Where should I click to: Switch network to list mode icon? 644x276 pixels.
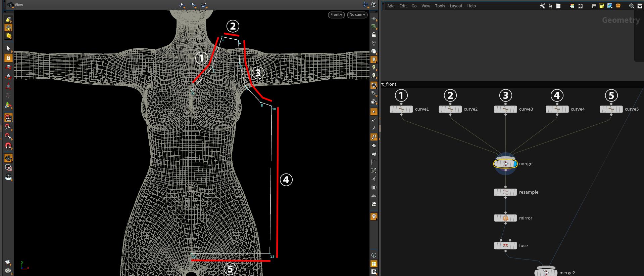pos(558,6)
